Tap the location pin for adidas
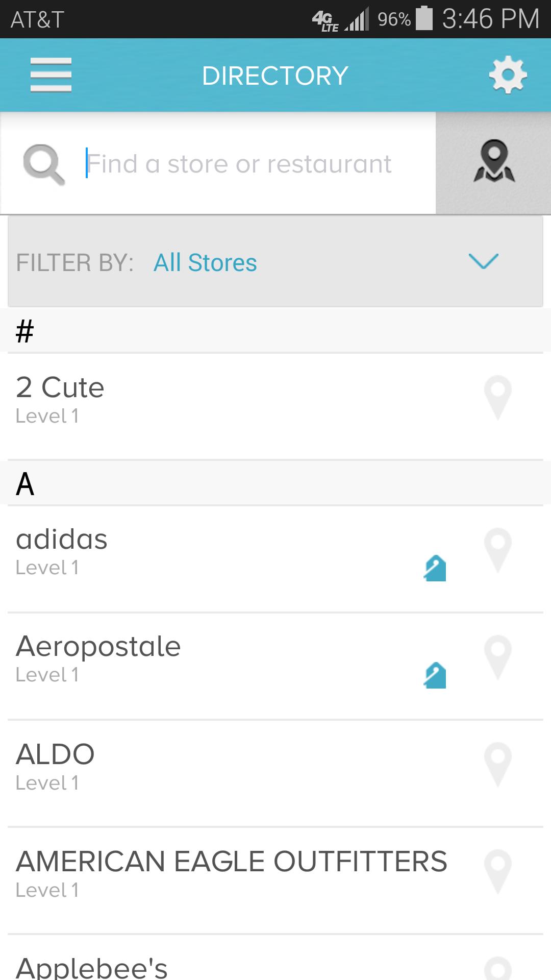The image size is (551, 980). point(497,550)
